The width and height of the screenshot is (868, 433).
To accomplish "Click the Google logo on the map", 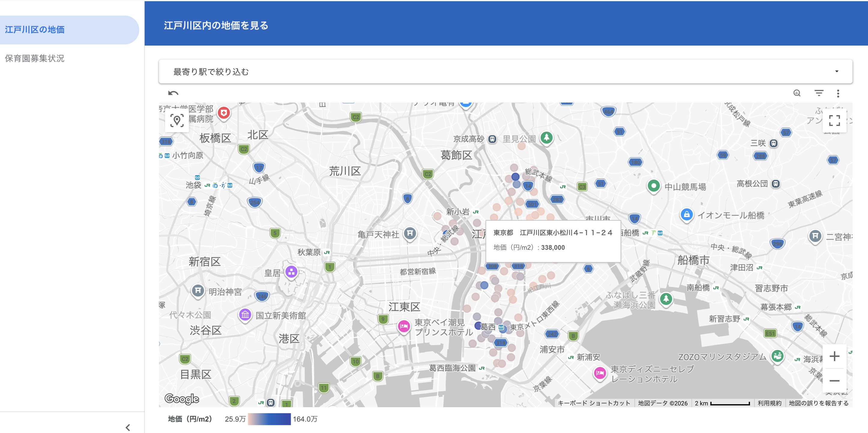I will coord(182,399).
